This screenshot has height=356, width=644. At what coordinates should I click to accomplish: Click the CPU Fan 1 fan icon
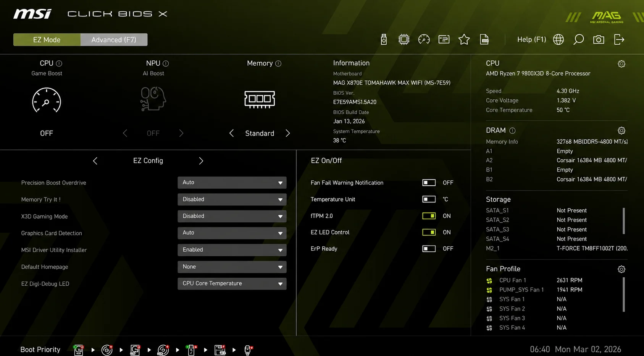tap(489, 280)
